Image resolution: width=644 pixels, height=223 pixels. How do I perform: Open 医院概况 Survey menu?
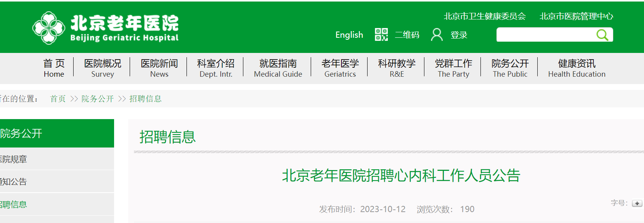[x=103, y=68]
